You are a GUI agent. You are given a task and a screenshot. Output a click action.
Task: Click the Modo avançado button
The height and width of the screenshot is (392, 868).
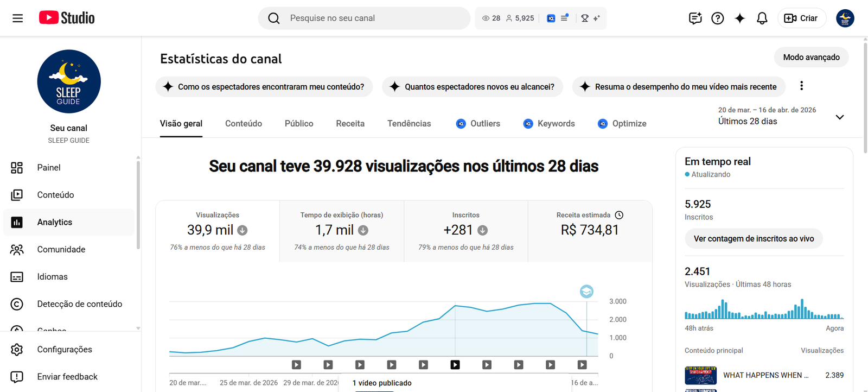tap(811, 57)
